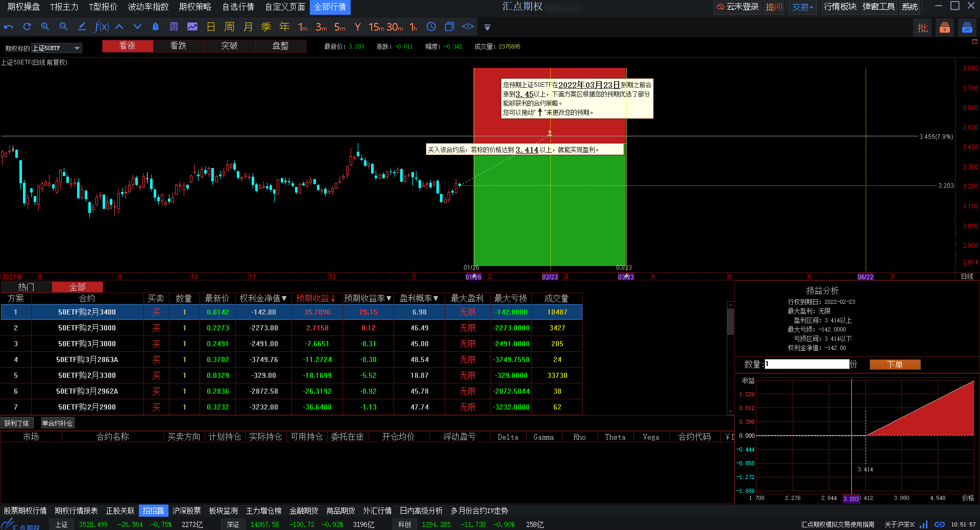The image size is (980, 530).
Task: Select the 50ETF购2月3000 strategy row
Action: [291, 328]
